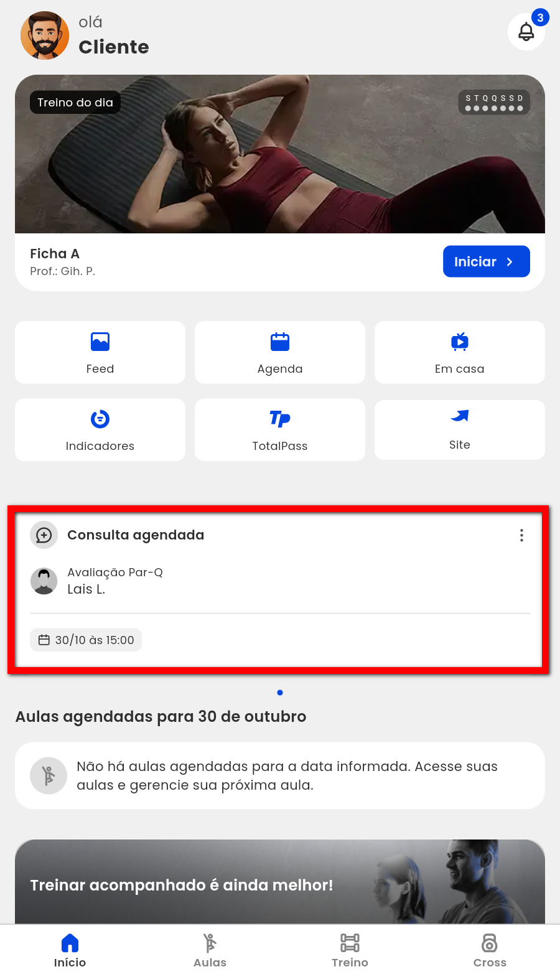
Task: Tap the consultation carousel page dot
Action: (x=280, y=693)
